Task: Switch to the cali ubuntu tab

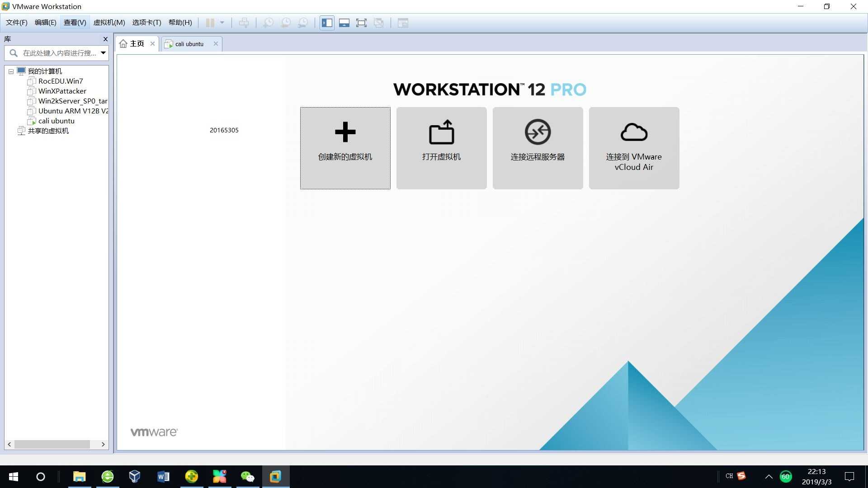Action: pos(189,44)
